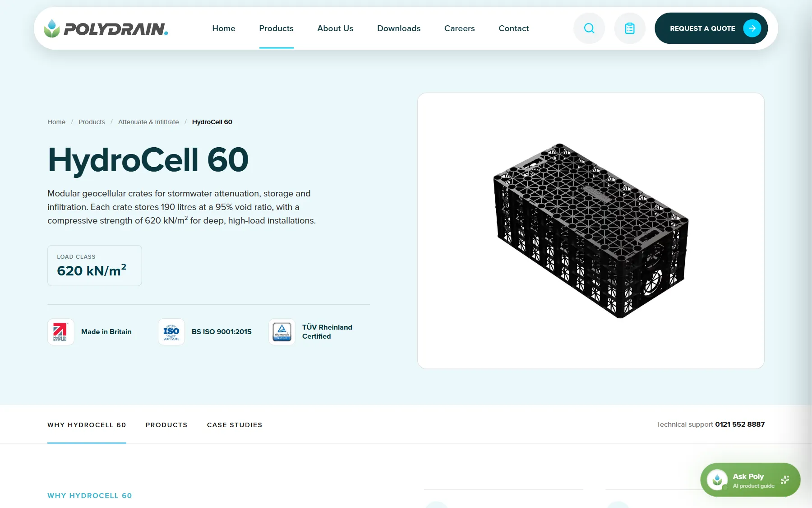Click the Ask Poly droplet avatar icon

pos(717,480)
